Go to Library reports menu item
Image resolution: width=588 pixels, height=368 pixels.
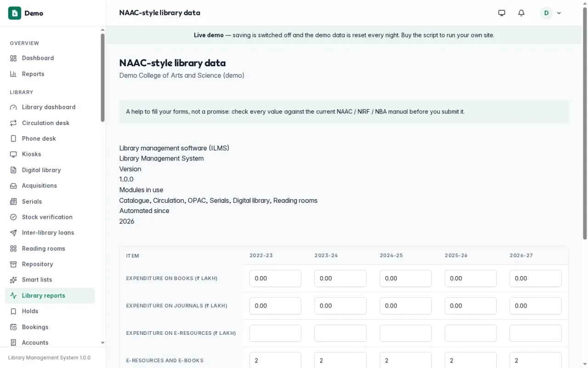50,295
